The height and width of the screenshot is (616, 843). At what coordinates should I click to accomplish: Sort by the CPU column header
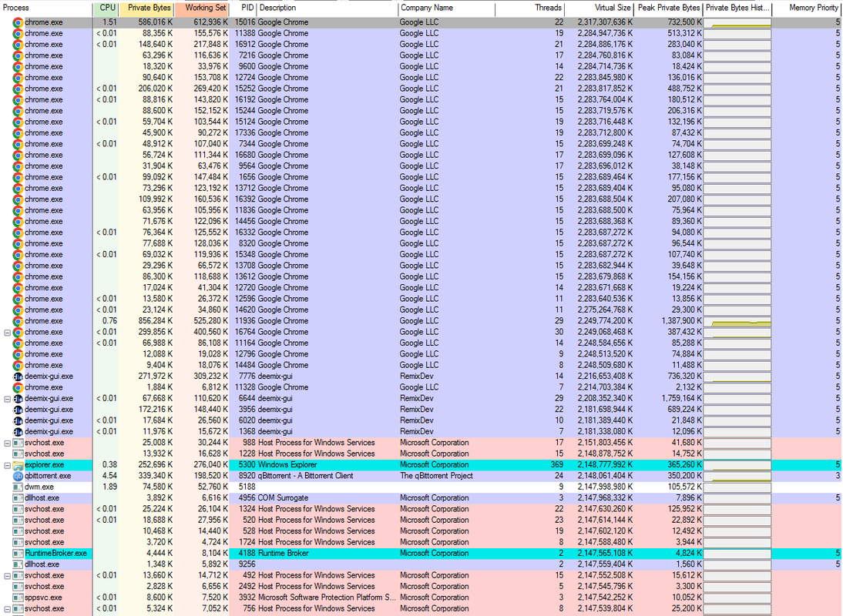(106, 8)
